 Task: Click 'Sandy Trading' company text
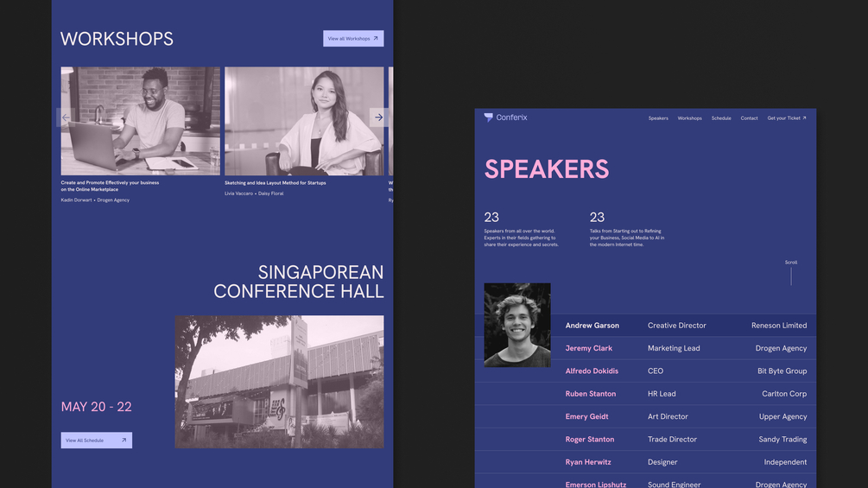pos(782,439)
